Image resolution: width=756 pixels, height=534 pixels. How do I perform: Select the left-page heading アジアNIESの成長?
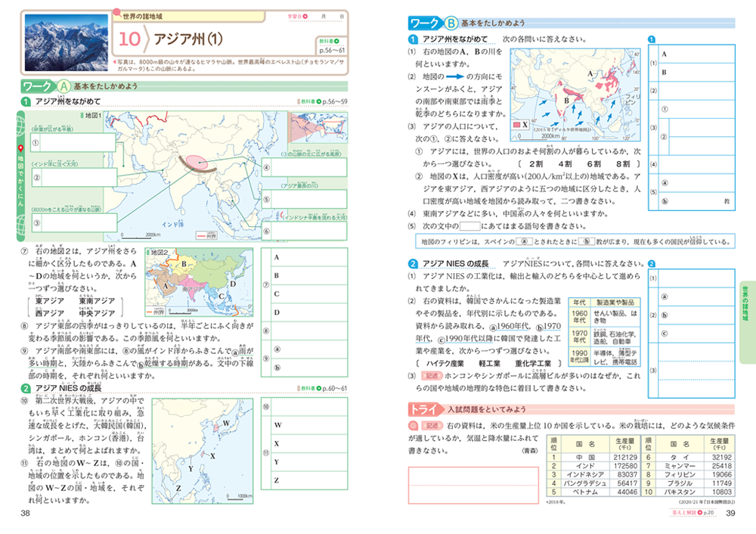click(68, 388)
